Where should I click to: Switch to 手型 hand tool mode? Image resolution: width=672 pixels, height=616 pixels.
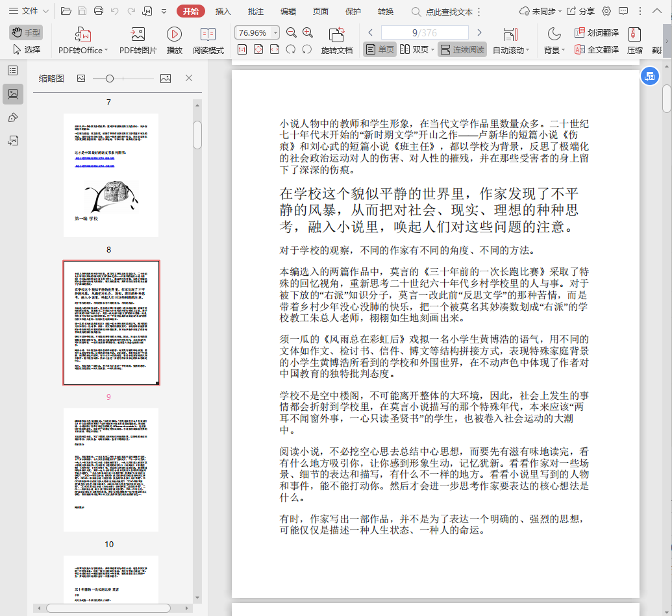tap(27, 32)
